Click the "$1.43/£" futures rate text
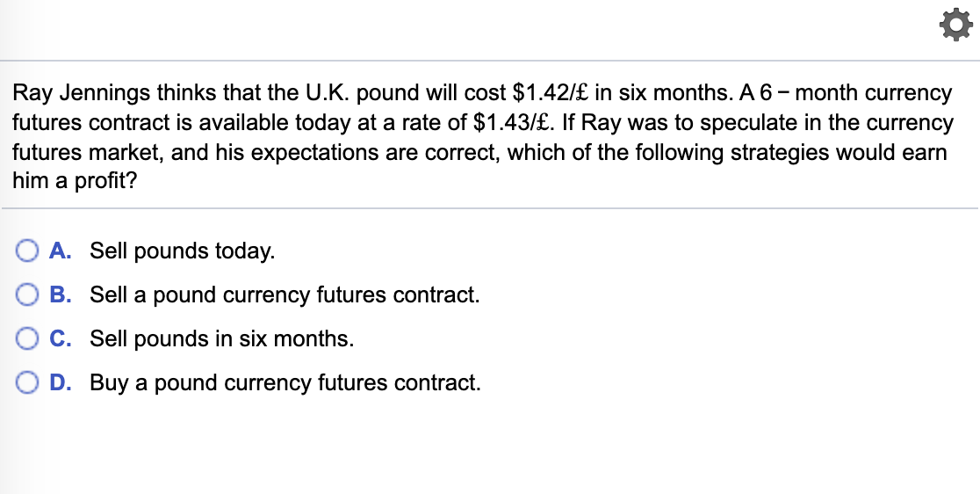 [x=511, y=122]
